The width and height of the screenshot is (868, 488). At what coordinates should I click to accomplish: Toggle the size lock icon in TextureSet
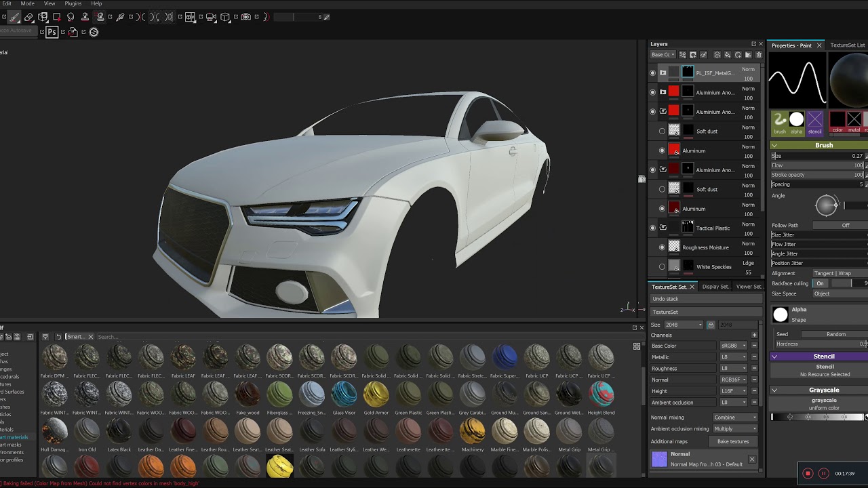710,325
